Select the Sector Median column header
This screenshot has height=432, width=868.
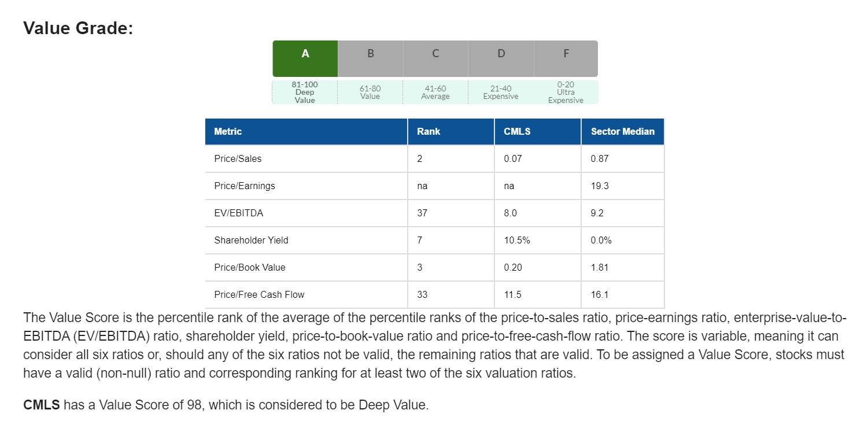click(622, 132)
